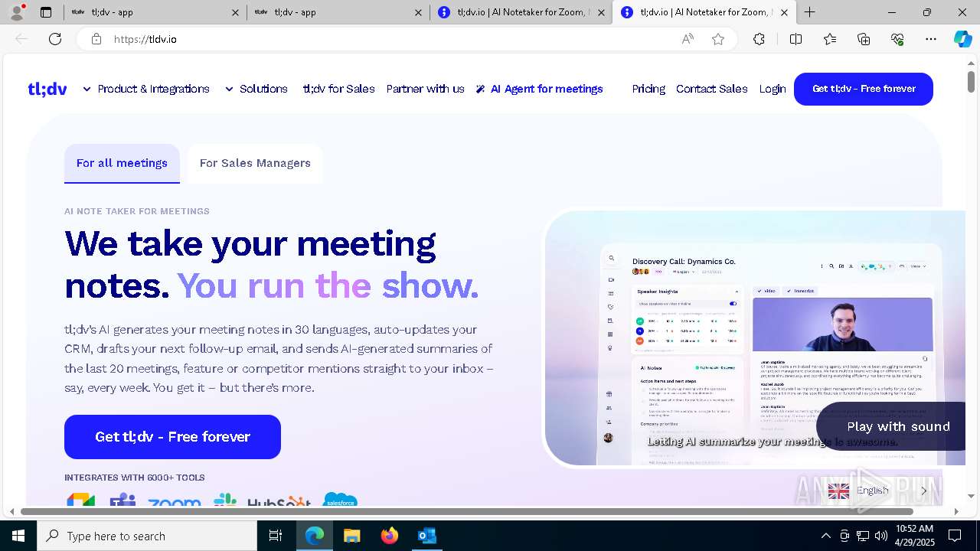Close the active tl;dv.io tab
Image resolution: width=980 pixels, height=551 pixels.
click(784, 12)
